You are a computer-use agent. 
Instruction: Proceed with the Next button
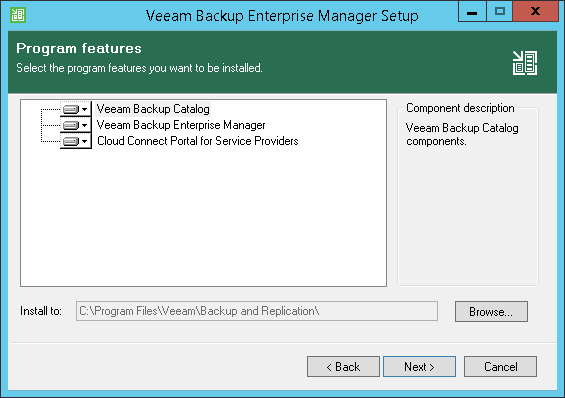coord(419,367)
